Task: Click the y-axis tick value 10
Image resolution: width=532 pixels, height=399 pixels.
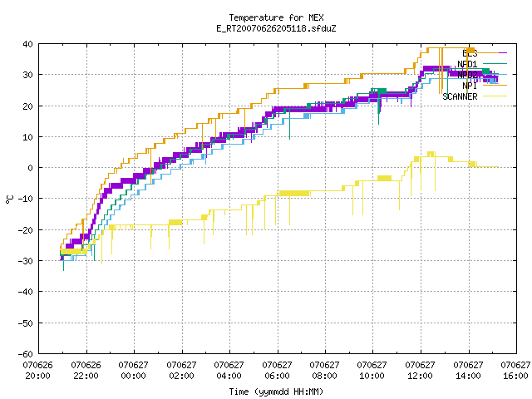Action: tap(27, 137)
